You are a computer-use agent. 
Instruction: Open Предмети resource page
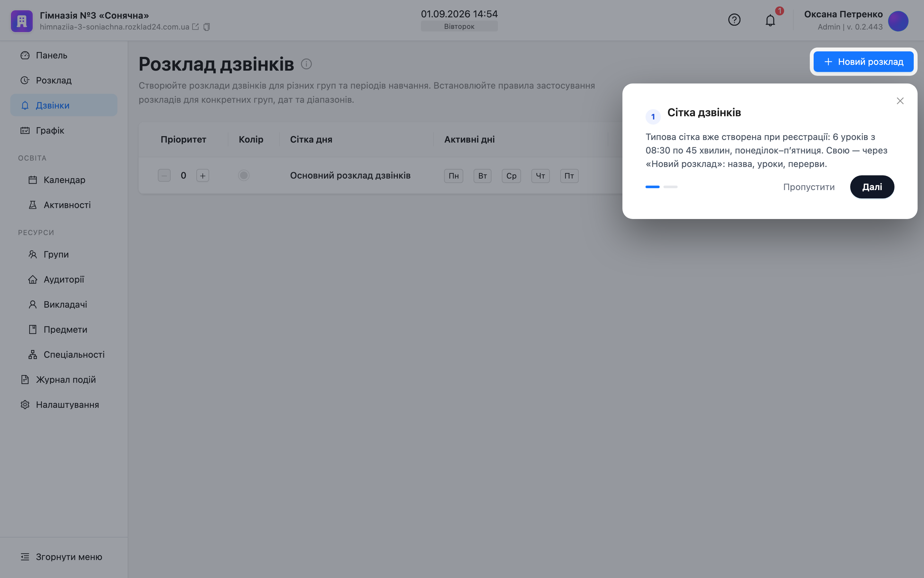64,329
